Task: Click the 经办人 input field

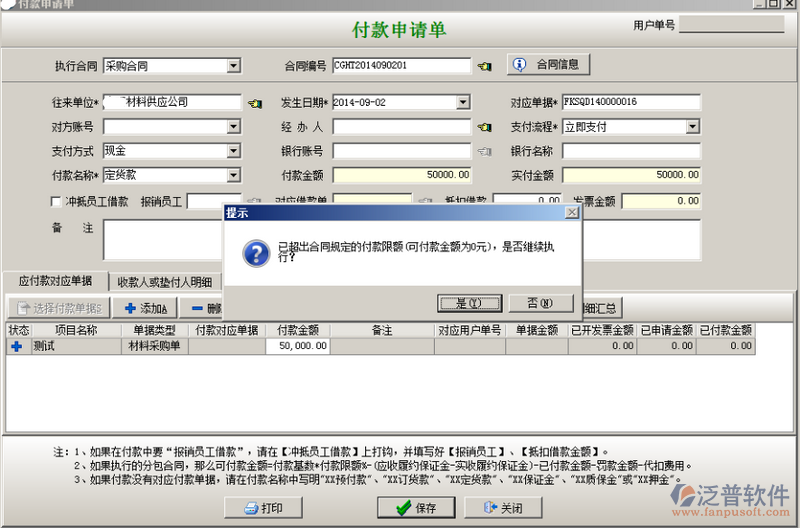Action: pos(402,127)
